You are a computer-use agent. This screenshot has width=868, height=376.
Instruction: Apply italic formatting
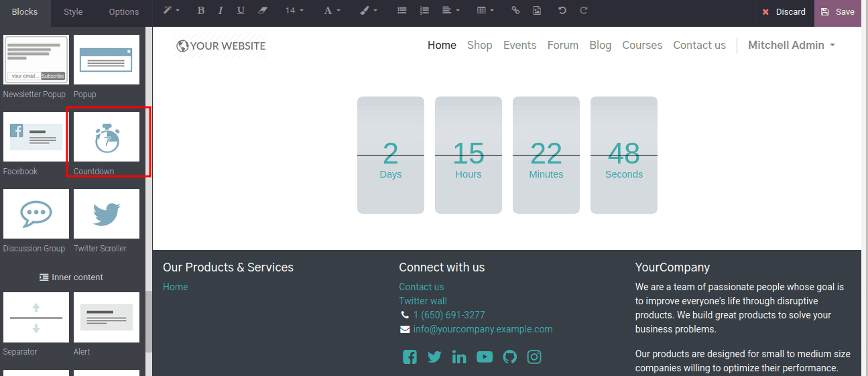pyautogui.click(x=221, y=11)
